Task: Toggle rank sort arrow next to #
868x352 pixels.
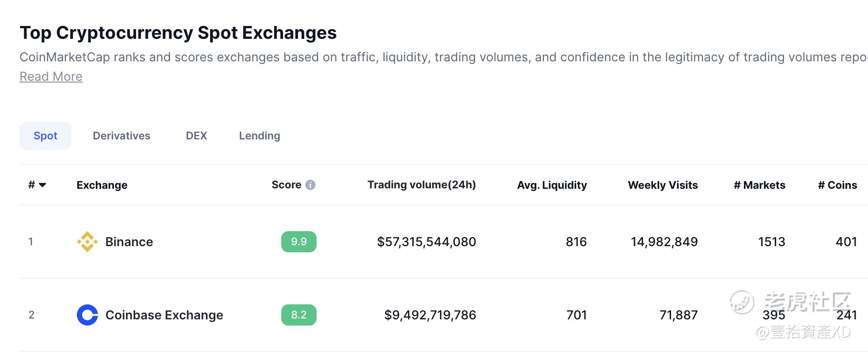Action: click(x=42, y=185)
